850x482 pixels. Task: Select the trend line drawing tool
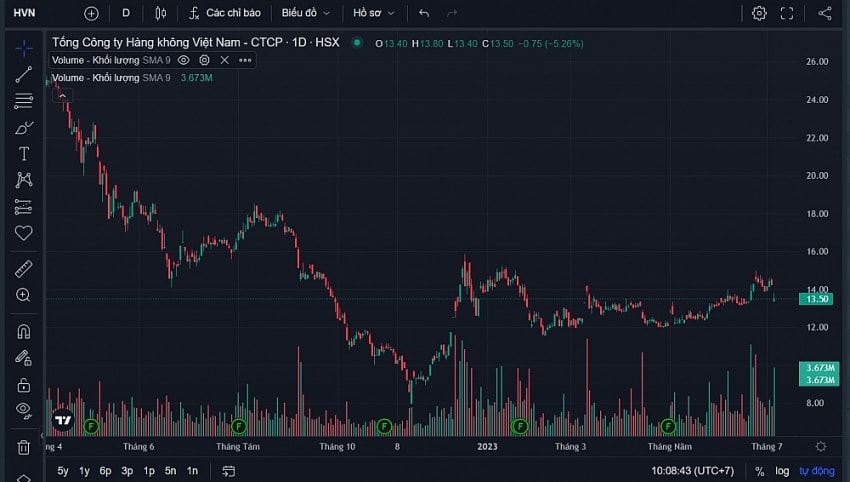coord(24,75)
